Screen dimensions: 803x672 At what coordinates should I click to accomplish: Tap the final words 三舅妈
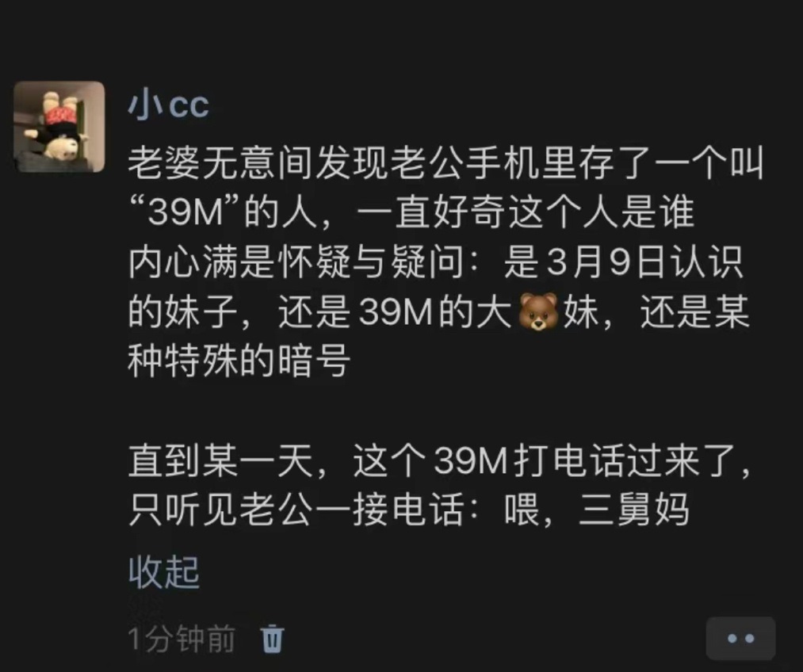click(x=633, y=510)
